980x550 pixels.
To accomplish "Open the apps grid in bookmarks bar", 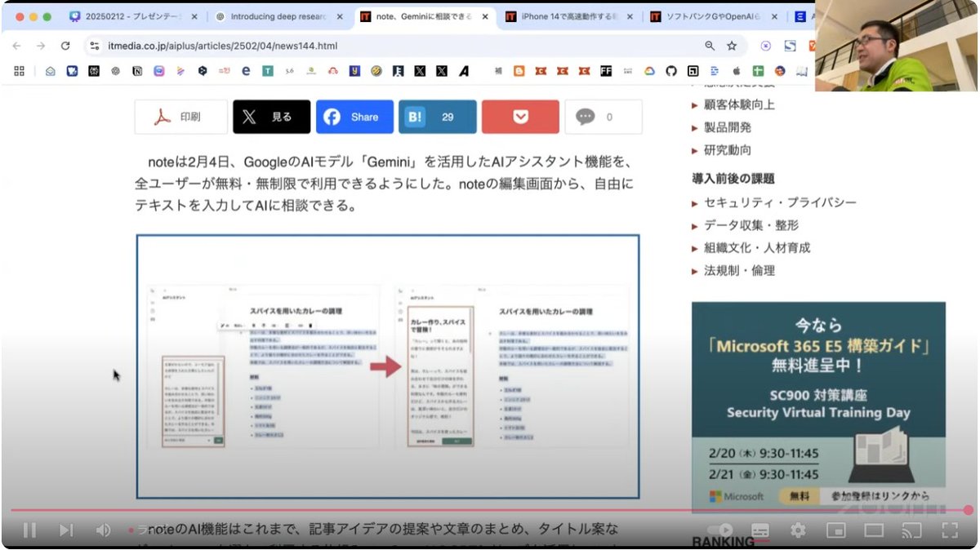I will point(20,71).
